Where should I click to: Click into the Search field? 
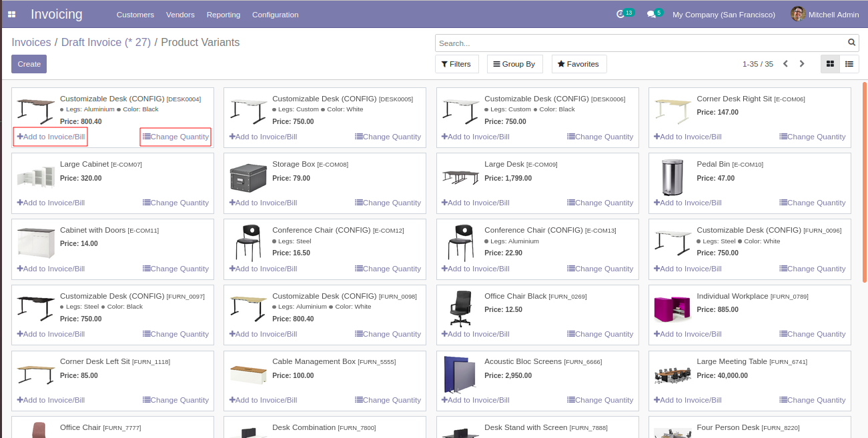[640, 43]
